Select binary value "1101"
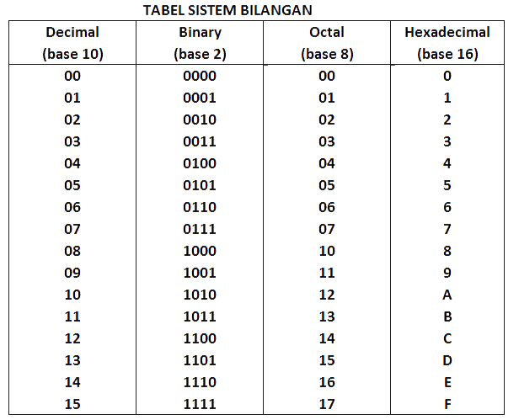The image size is (519, 420). 200,360
